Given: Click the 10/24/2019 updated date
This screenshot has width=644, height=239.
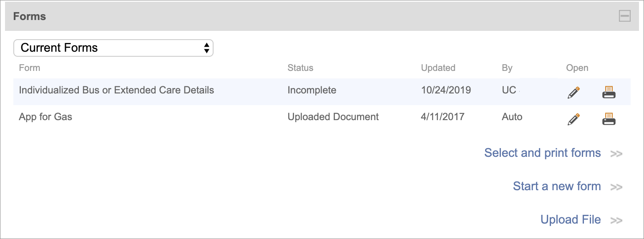Looking at the screenshot, I should point(446,90).
